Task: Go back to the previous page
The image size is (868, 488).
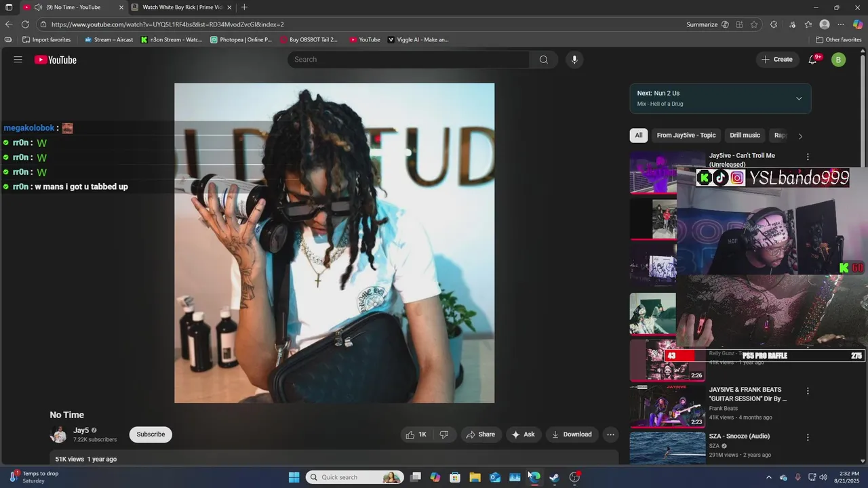Action: click(x=9, y=24)
